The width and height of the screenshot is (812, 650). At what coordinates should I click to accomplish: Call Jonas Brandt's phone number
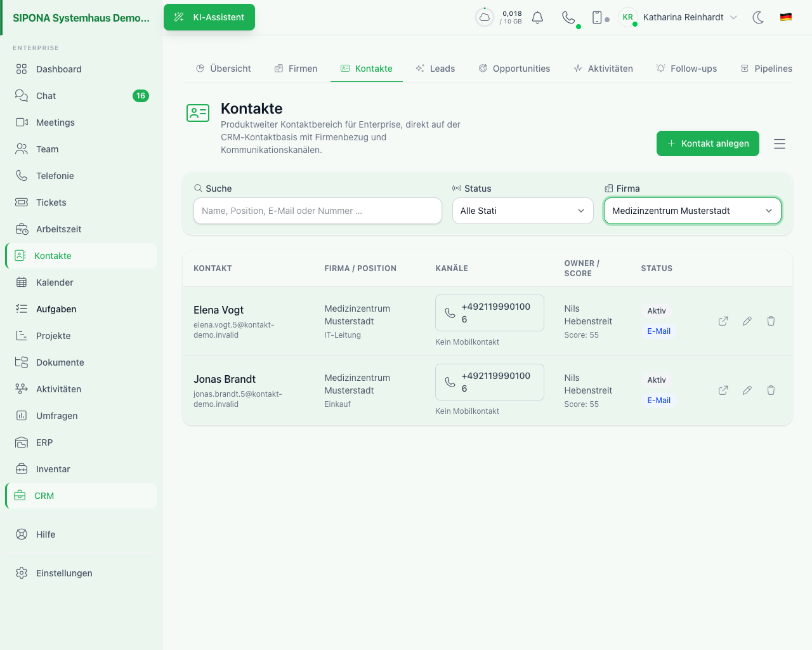490,382
